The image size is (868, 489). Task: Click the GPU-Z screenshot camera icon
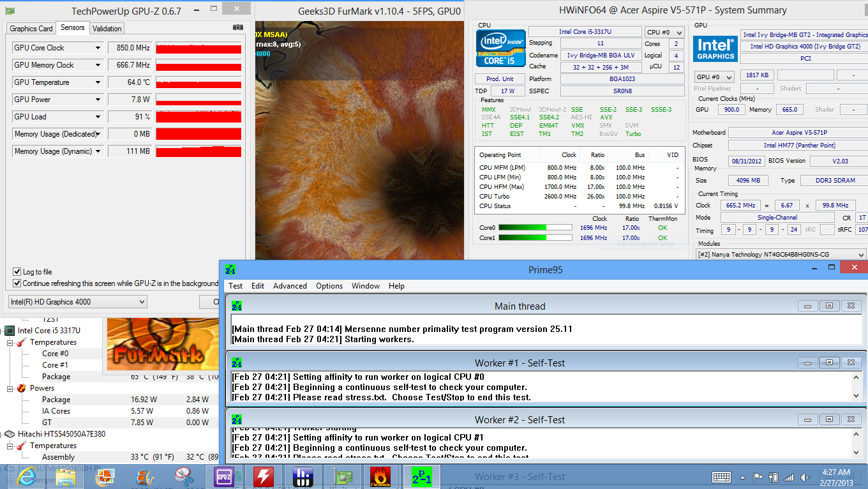pyautogui.click(x=238, y=27)
